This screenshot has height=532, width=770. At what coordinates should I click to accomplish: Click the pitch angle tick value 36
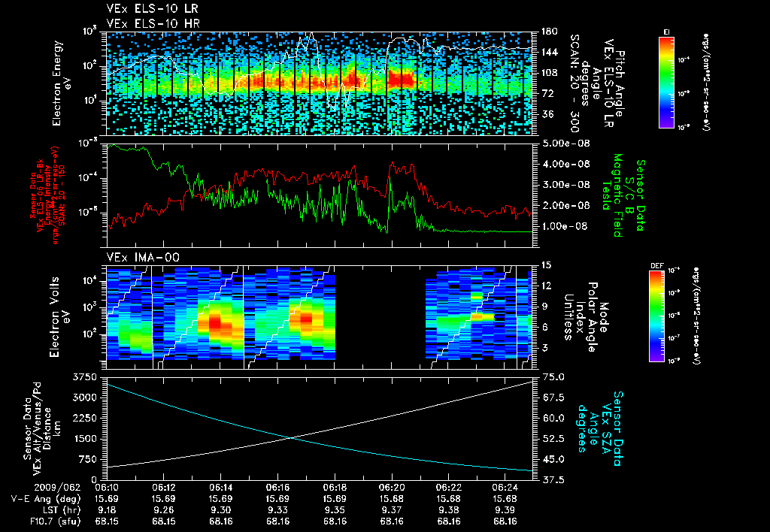point(547,114)
